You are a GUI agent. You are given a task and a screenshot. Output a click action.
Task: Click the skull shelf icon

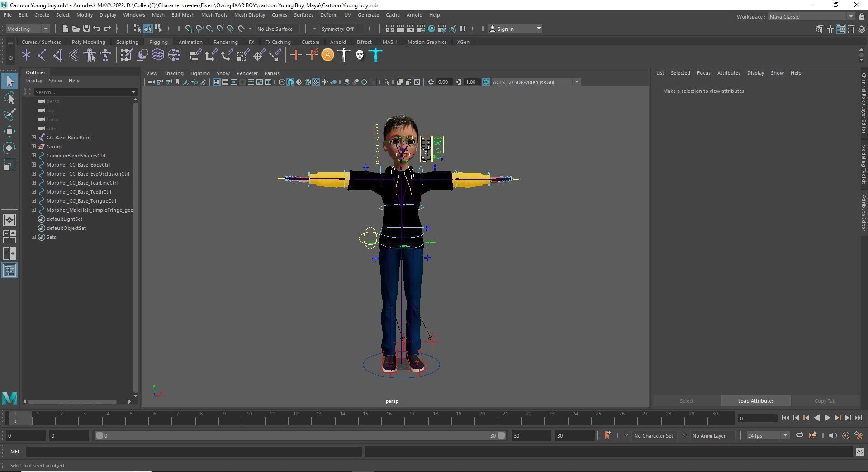pos(360,55)
